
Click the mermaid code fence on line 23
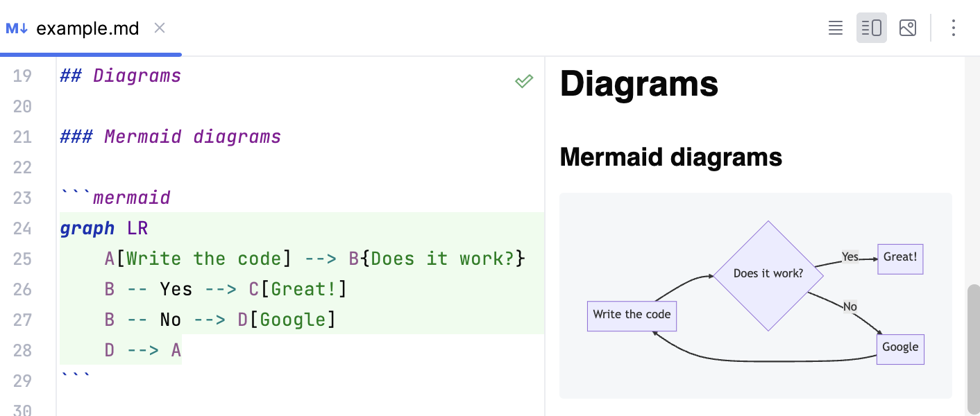click(x=115, y=198)
